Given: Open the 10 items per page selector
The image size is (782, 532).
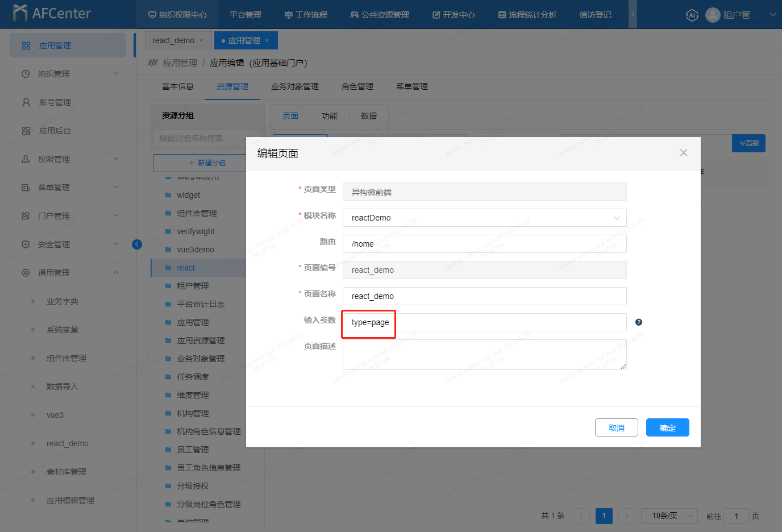Looking at the screenshot, I should pos(669,516).
